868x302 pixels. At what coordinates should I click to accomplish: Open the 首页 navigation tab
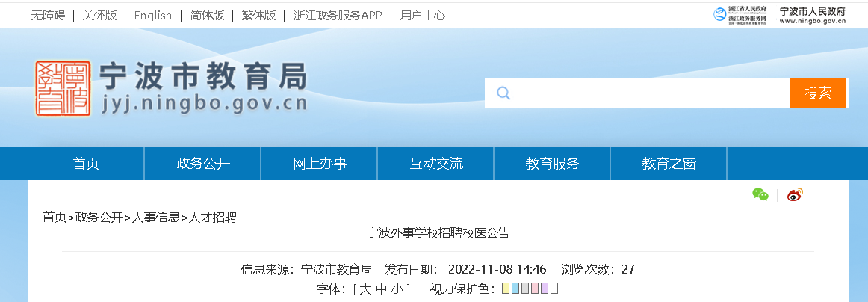(86, 164)
